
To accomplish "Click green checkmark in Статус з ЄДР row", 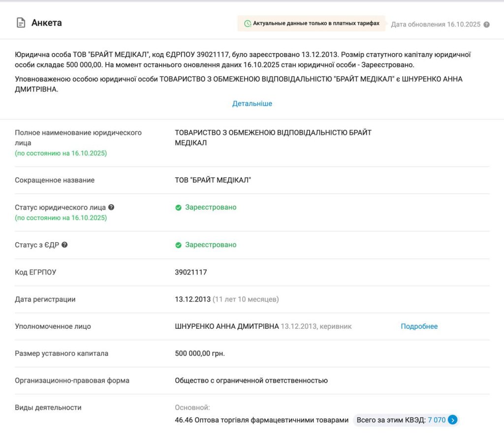I will [x=178, y=245].
